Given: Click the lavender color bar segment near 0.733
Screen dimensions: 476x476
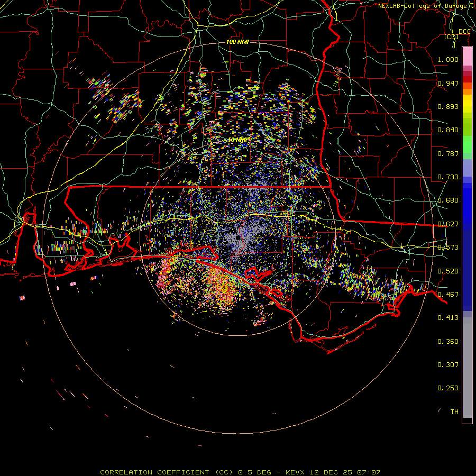Looking at the screenshot, I should click(x=467, y=168).
